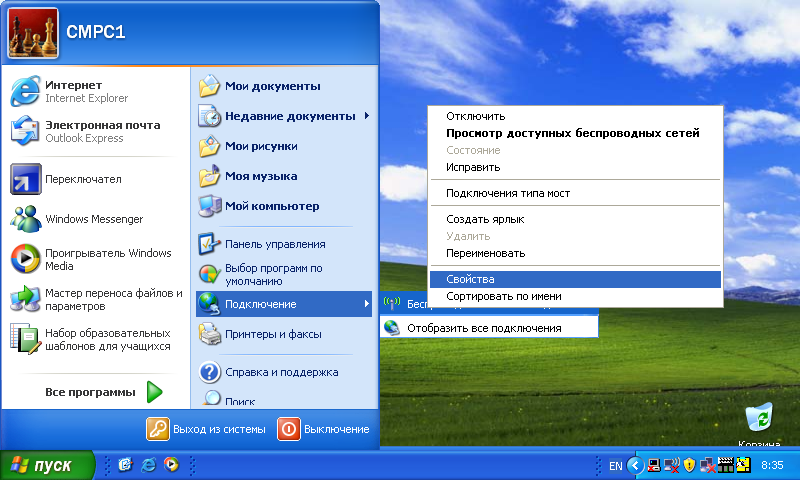This screenshot has height=480, width=800.
Task: Launch Мастер переноса файлов и параметров
Action: pos(95,299)
